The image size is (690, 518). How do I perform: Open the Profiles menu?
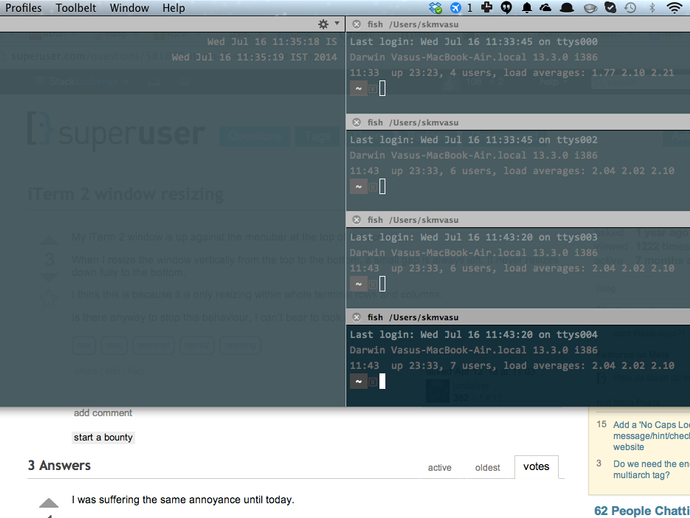tap(23, 8)
